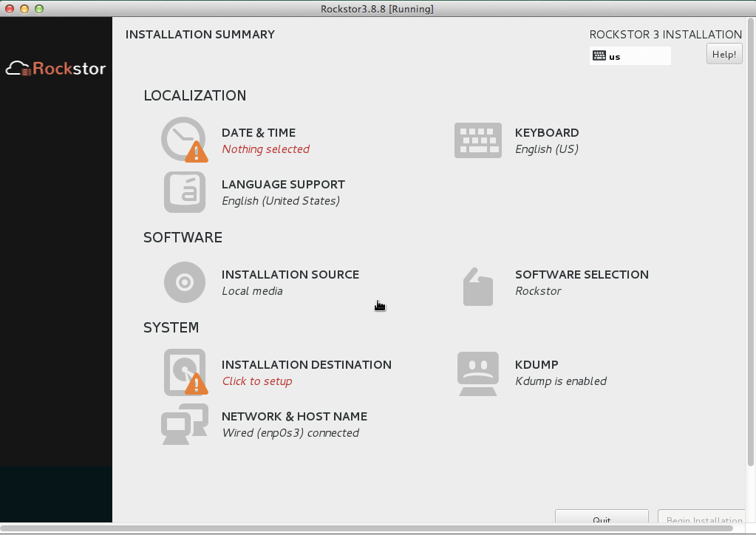This screenshot has width=756, height=535.
Task: Click 'English (United States)' language value
Action: (281, 200)
